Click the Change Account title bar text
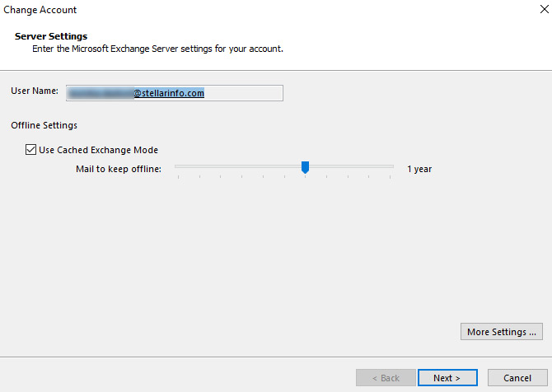The image size is (552, 392). click(x=40, y=10)
